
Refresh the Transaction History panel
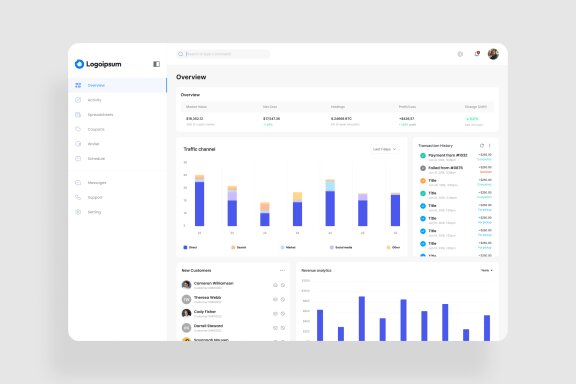pyautogui.click(x=482, y=146)
